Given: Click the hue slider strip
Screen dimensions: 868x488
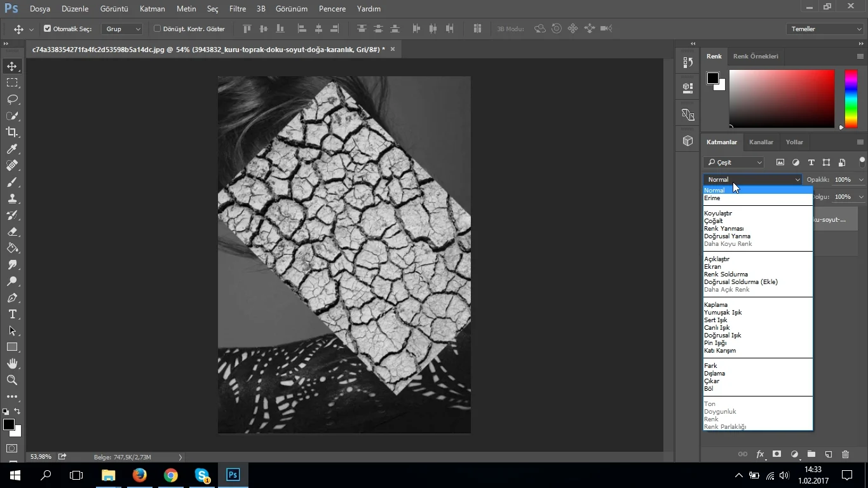Looking at the screenshot, I should tap(851, 98).
